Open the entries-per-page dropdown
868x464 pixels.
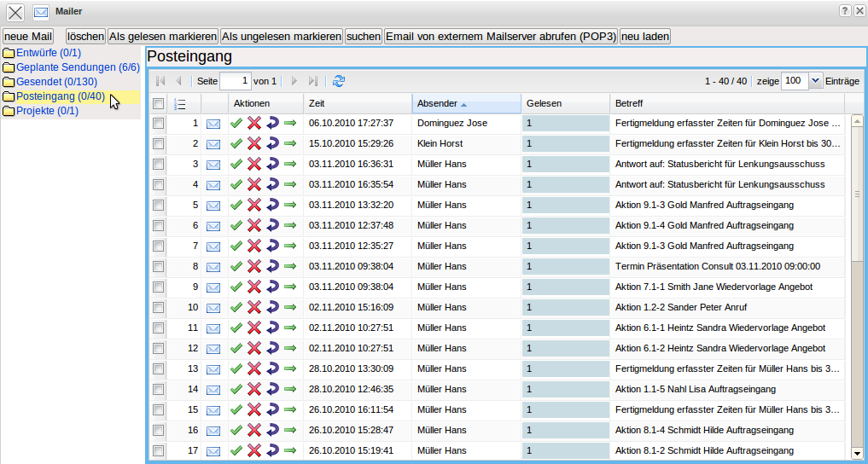pos(815,80)
